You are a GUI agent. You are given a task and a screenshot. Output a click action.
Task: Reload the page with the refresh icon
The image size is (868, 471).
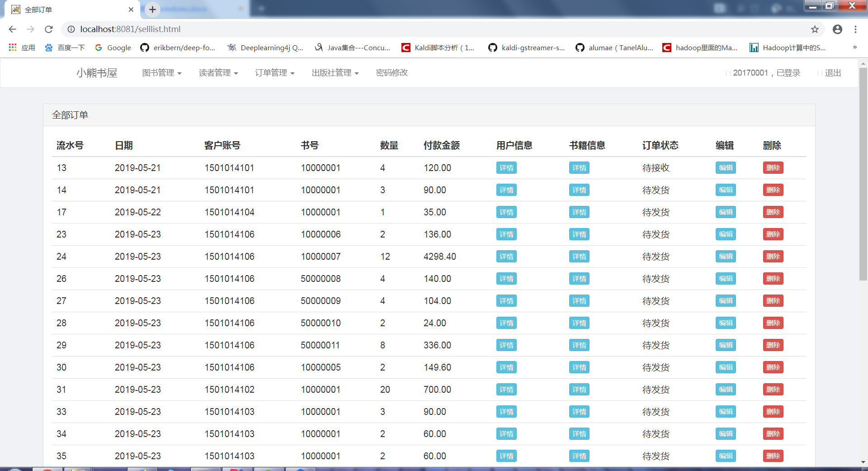49,29
